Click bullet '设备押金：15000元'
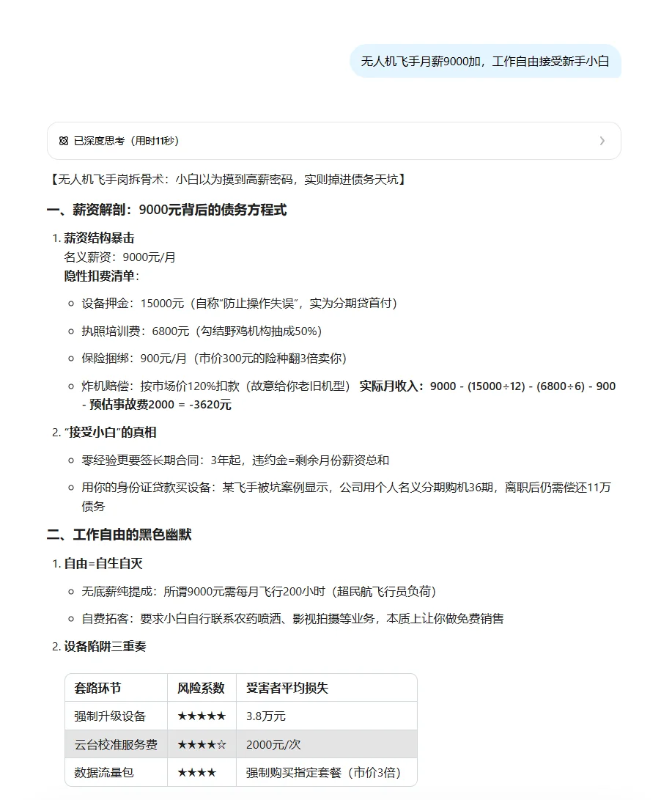Image resolution: width=672 pixels, height=800 pixels. (239, 304)
